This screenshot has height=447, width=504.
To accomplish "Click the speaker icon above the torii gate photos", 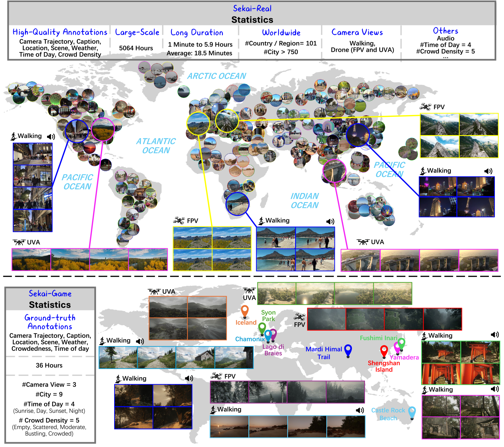I will pos(495,335).
